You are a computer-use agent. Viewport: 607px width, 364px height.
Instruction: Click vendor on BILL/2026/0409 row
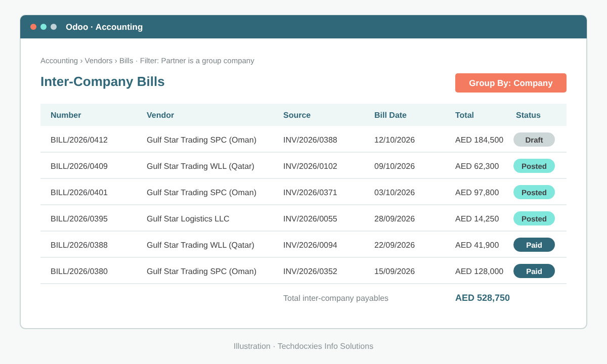[x=200, y=166]
